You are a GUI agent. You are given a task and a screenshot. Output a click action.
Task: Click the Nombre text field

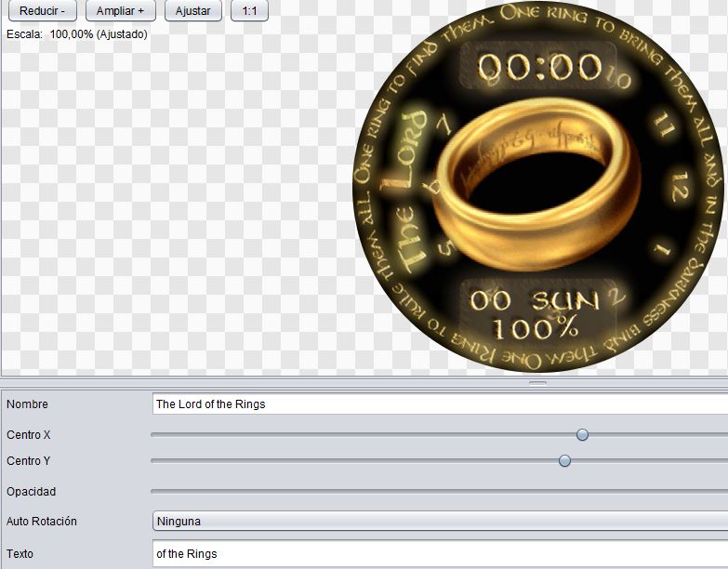440,404
